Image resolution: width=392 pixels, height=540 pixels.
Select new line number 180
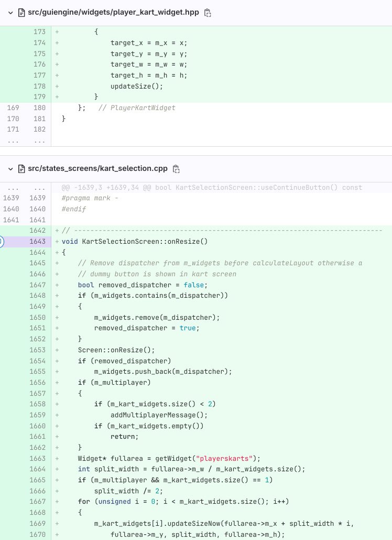[38, 107]
